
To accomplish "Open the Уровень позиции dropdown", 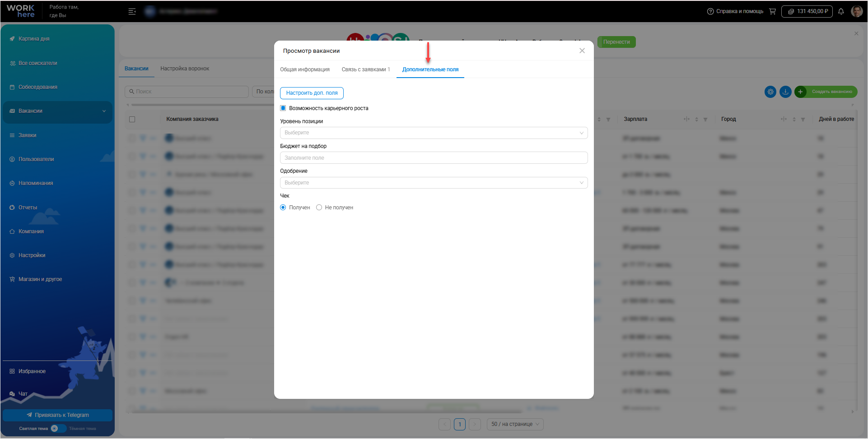I will [434, 133].
